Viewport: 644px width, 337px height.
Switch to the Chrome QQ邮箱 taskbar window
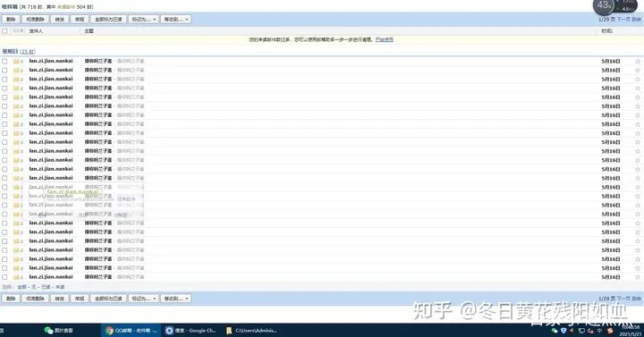131,331
